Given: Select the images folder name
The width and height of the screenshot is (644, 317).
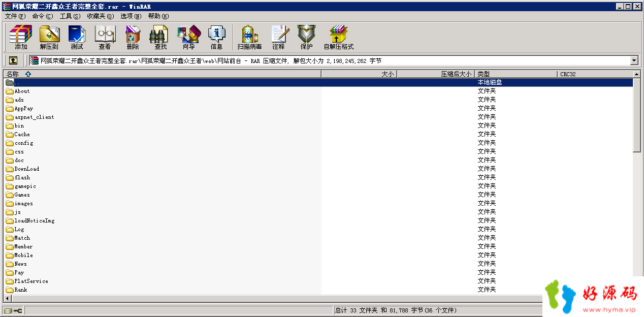Looking at the screenshot, I should pos(24,204).
